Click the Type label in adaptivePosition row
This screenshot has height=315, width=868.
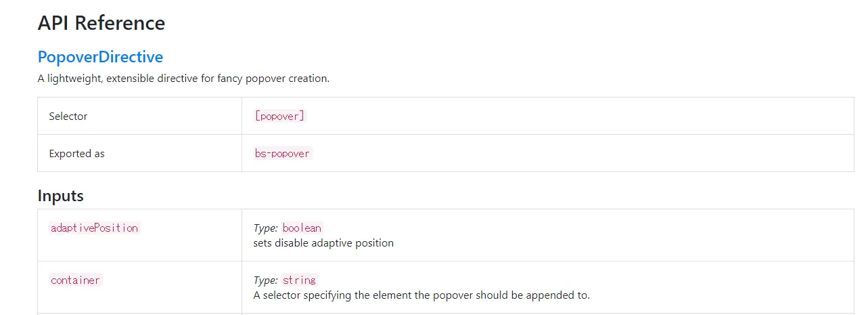(265, 228)
